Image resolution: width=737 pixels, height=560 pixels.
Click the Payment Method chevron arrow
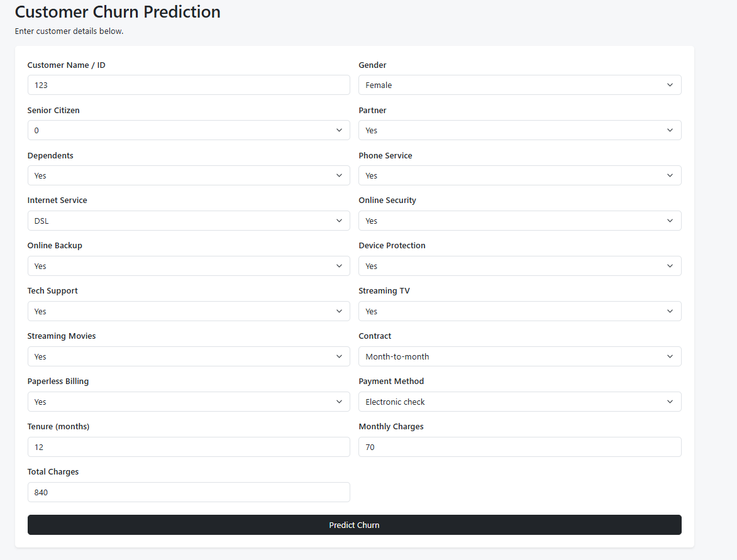click(670, 402)
